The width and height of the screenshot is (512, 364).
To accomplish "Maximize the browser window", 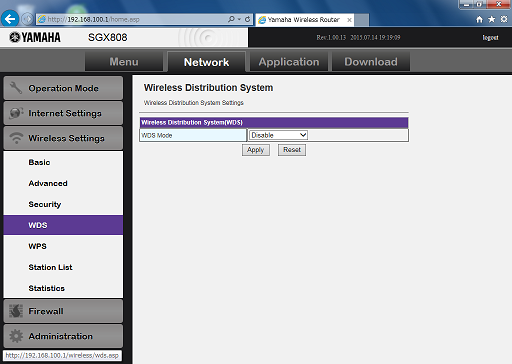I will point(479,4).
